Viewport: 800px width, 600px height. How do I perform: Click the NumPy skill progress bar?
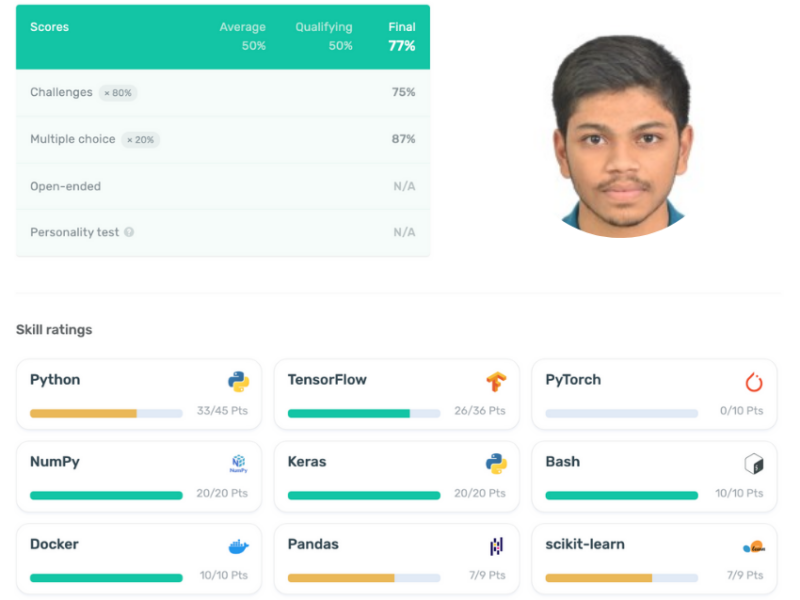point(106,495)
